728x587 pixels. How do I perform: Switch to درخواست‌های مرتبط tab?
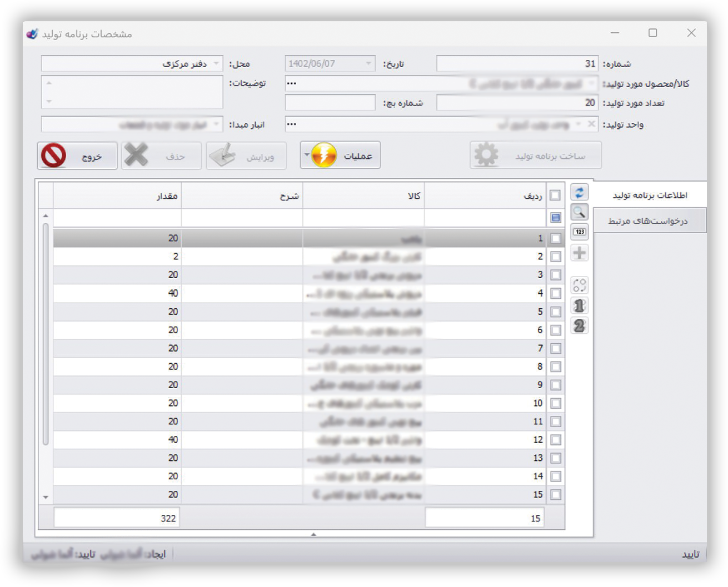pos(650,221)
